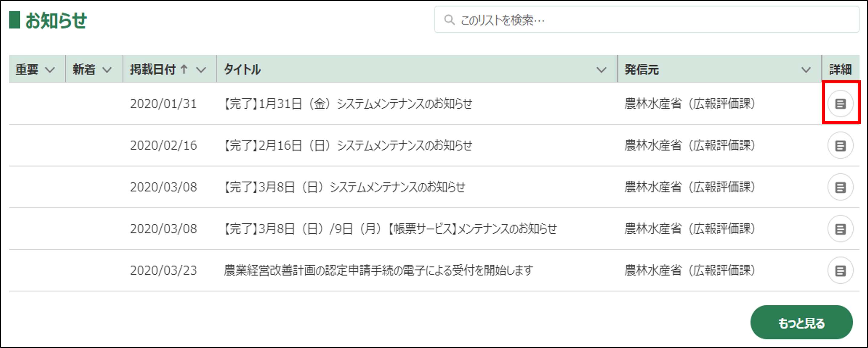Viewport: 868px width, 348px height.
Task: Open details icon for 2020/02/16 notice
Action: point(840,145)
